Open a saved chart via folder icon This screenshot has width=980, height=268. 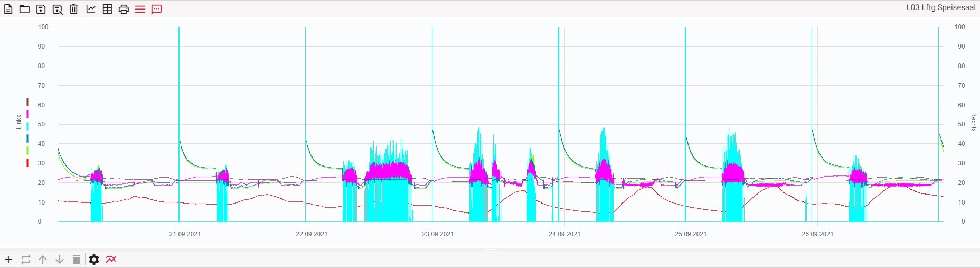click(x=24, y=9)
